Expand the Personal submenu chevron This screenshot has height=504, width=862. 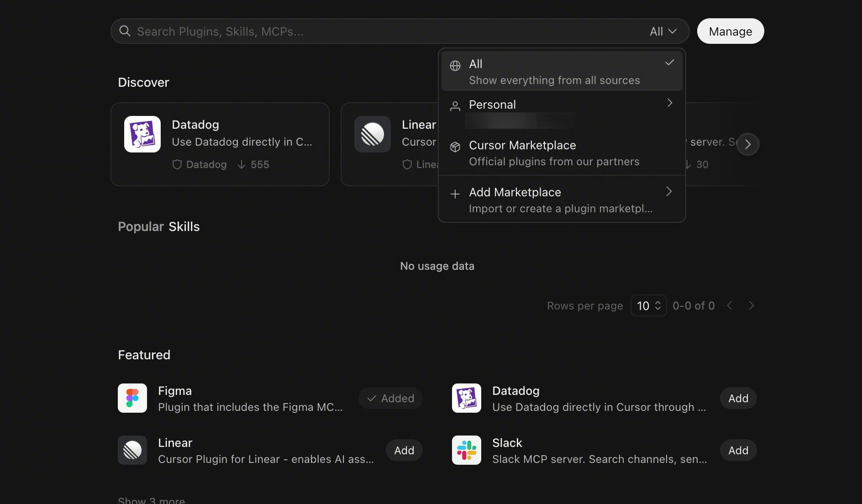click(669, 103)
